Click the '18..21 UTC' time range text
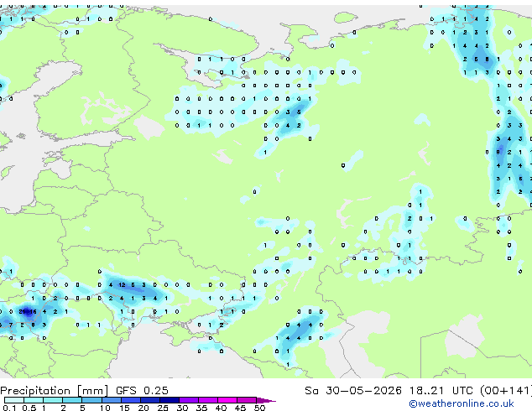The width and height of the screenshot is (532, 411). point(441,391)
